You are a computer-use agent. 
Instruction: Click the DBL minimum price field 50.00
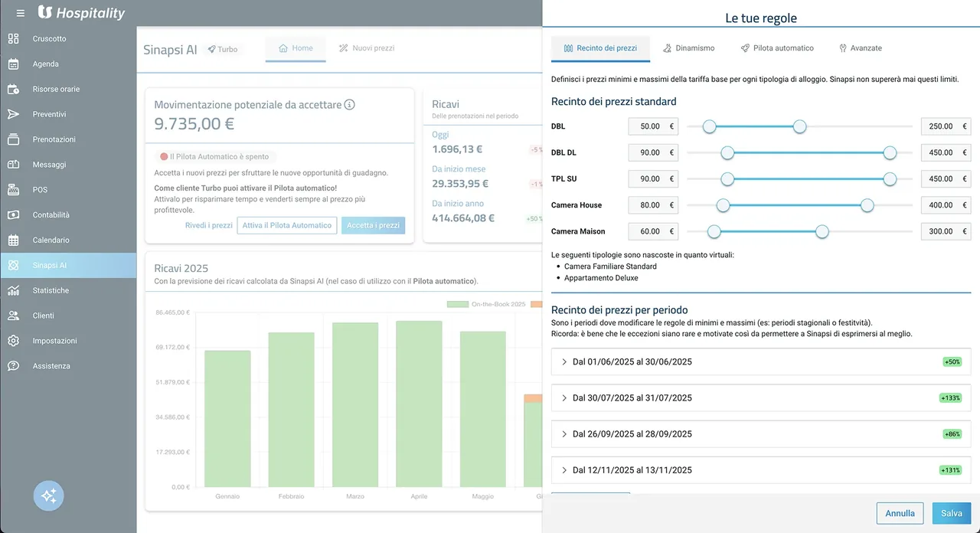point(653,126)
